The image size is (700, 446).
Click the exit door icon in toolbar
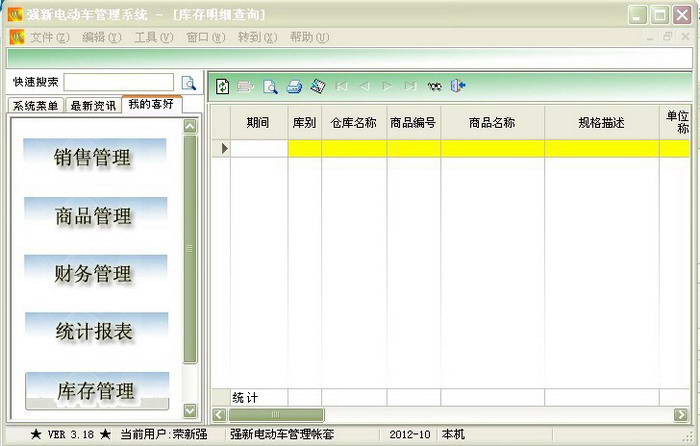pyautogui.click(x=458, y=85)
